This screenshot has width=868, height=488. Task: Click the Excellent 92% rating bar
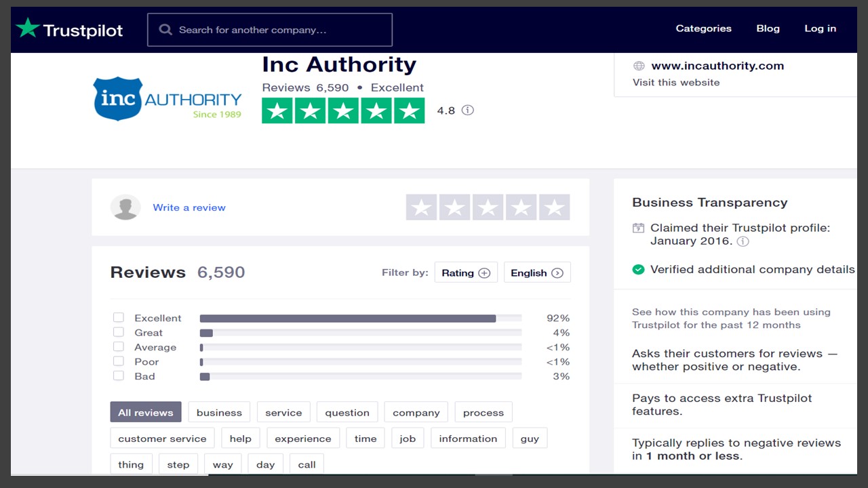pos(361,318)
